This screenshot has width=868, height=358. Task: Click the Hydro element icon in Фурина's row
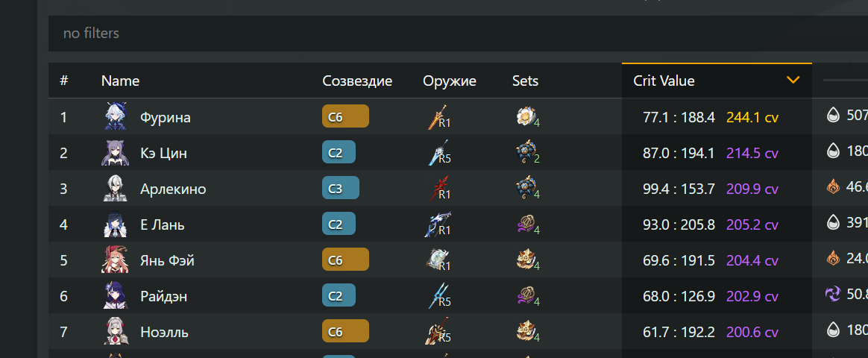[x=832, y=116]
